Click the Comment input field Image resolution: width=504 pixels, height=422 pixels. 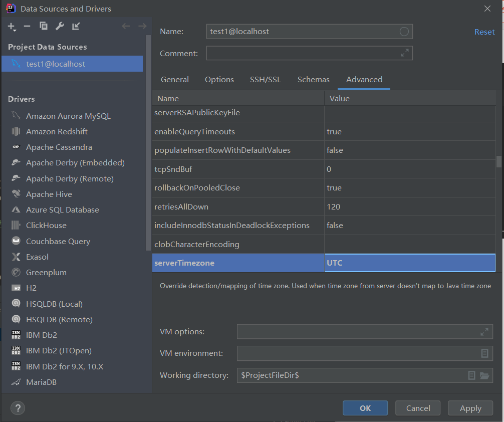[309, 53]
